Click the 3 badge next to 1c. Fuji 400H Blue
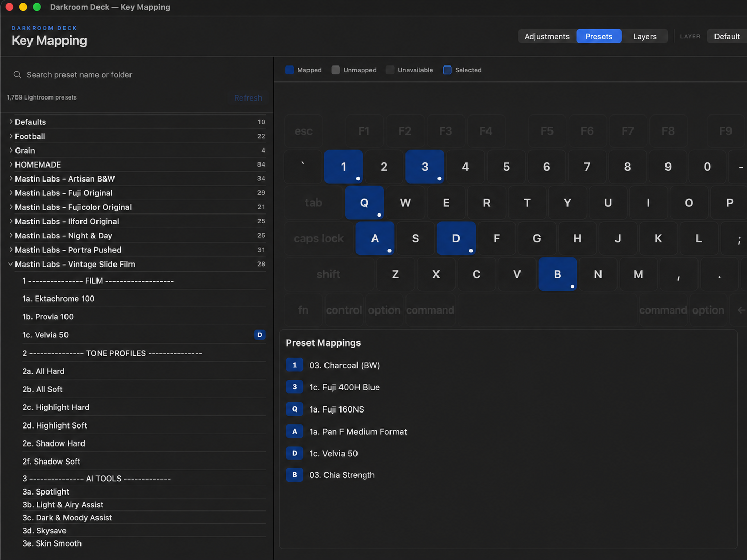Screen dimensions: 747x560 [x=295, y=387]
